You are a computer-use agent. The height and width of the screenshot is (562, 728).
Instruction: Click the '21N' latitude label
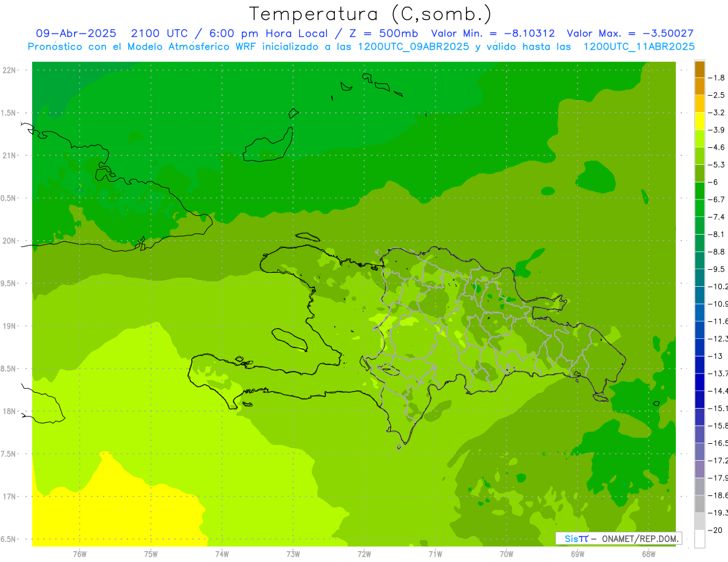[9, 155]
